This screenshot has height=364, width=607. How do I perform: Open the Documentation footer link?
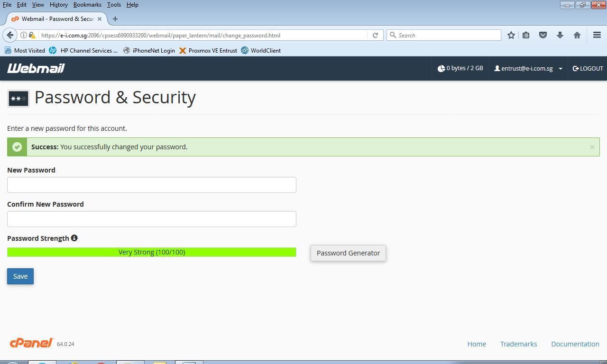[575, 344]
